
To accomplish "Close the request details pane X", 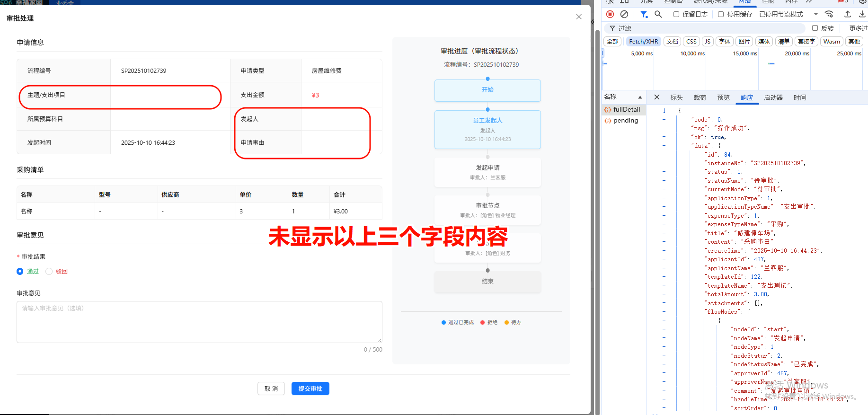I will coord(657,97).
